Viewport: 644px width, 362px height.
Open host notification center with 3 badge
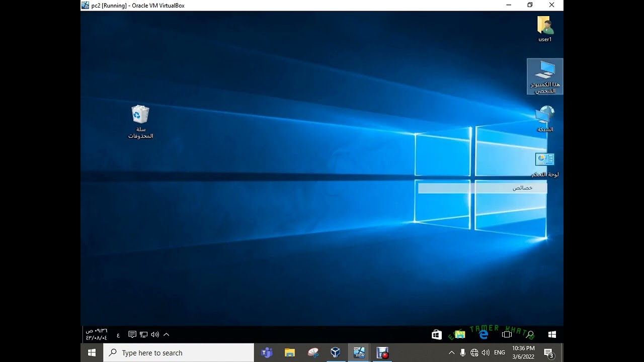tap(549, 353)
